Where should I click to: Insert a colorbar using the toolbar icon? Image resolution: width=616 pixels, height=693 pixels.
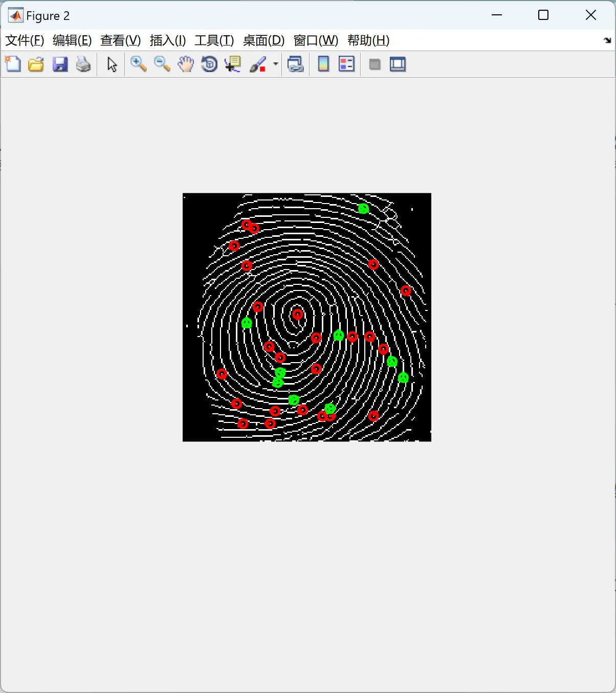[x=323, y=64]
